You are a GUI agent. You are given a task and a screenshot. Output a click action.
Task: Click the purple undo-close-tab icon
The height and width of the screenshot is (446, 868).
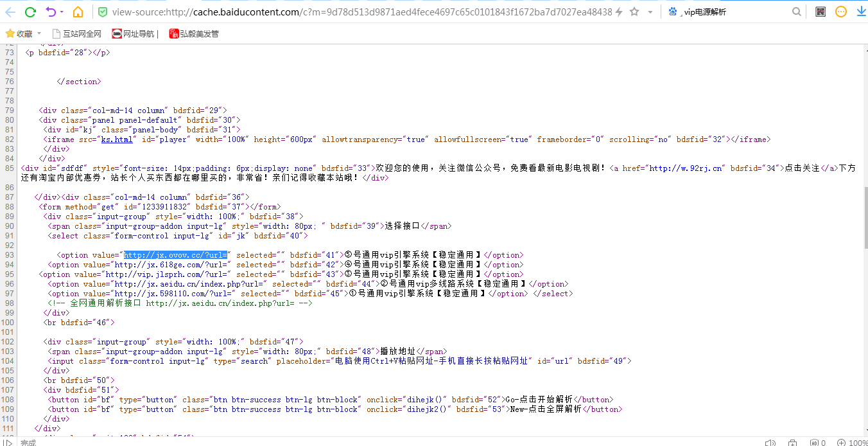point(51,12)
